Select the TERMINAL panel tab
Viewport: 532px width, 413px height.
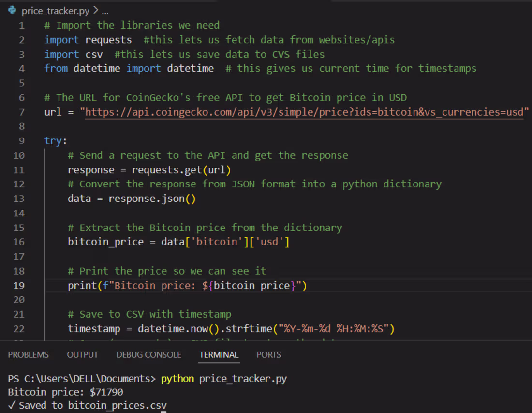click(x=219, y=354)
